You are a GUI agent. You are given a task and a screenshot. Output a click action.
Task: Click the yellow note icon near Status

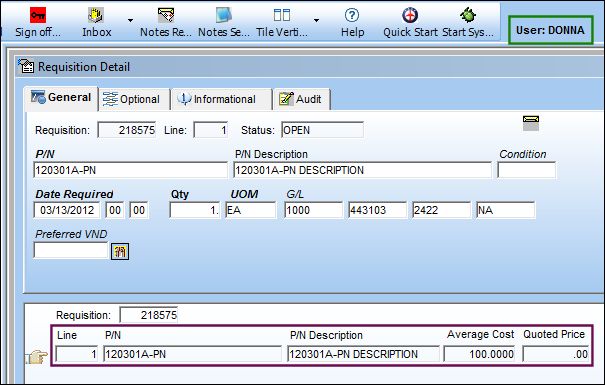click(531, 123)
